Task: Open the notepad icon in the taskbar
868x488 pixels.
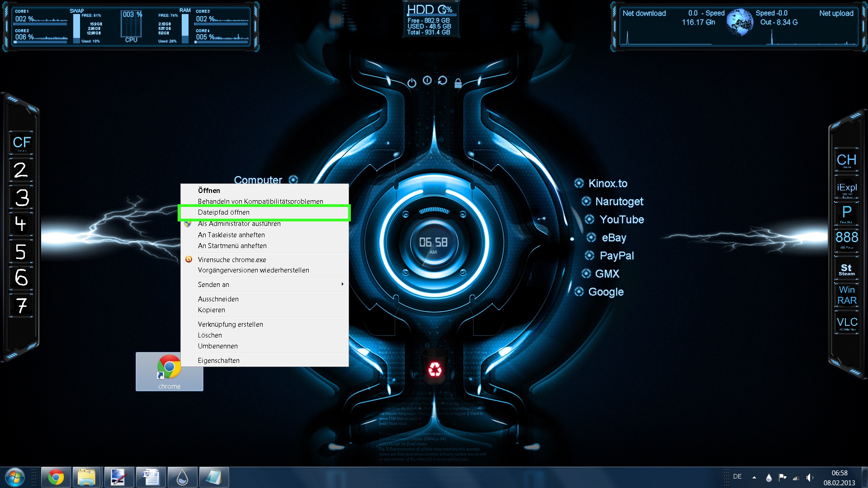Action: 214,477
